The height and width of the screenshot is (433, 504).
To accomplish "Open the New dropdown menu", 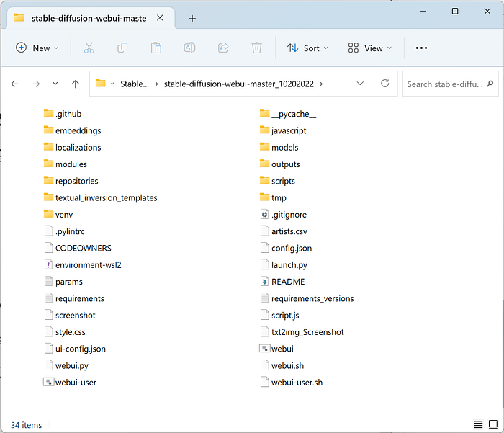I will click(37, 48).
